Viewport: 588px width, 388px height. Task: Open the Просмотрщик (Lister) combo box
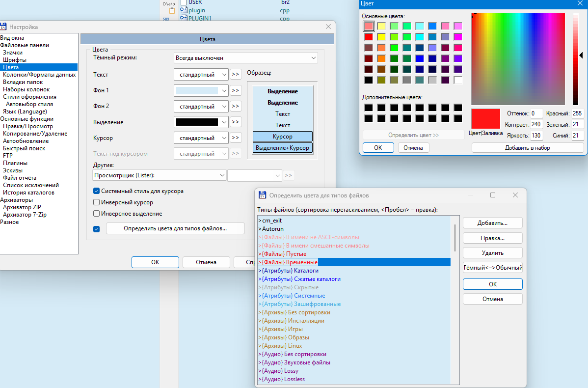pos(159,175)
